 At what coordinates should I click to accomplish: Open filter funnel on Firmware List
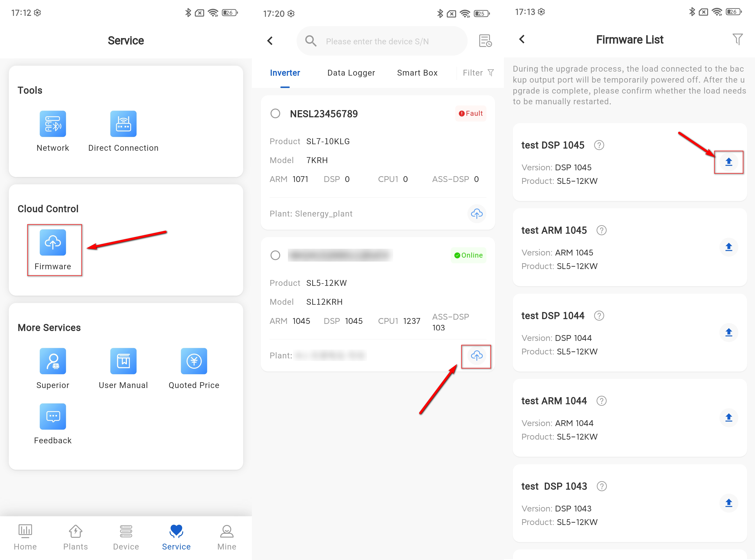pos(737,39)
